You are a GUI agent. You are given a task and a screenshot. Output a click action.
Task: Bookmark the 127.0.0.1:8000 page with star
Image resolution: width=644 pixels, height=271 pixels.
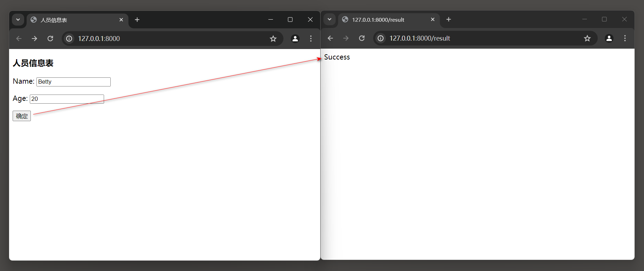[x=273, y=39]
